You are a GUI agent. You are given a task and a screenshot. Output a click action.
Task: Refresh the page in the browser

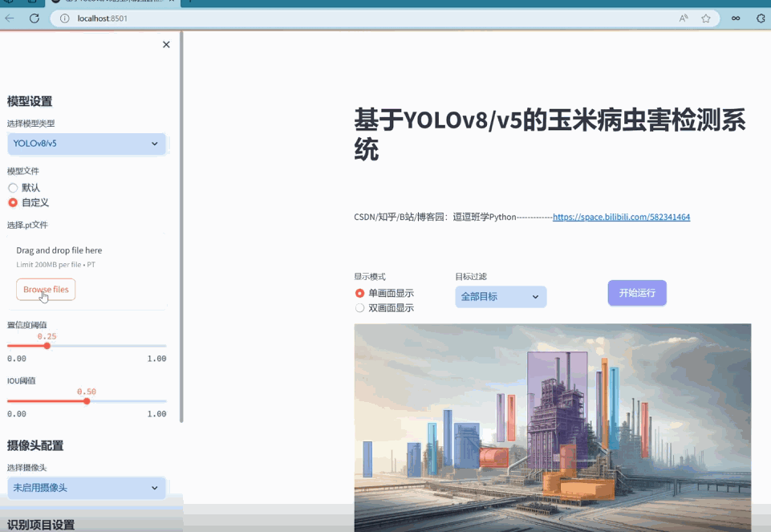(34, 18)
